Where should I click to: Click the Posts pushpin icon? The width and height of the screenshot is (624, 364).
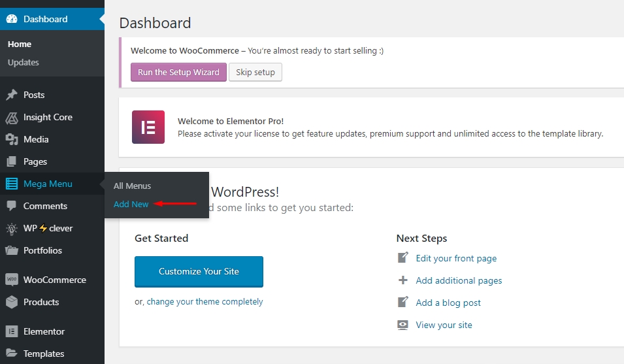coord(12,95)
